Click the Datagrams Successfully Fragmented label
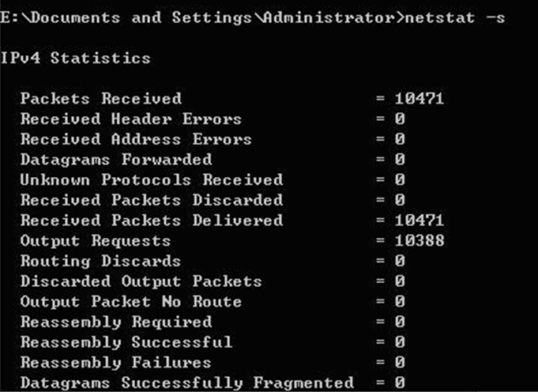The image size is (538, 392). coord(187,383)
